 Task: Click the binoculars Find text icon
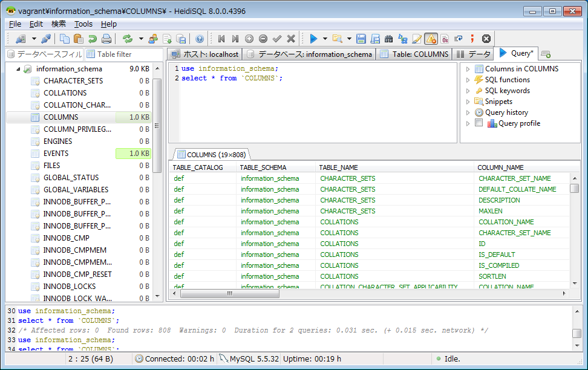pos(389,39)
